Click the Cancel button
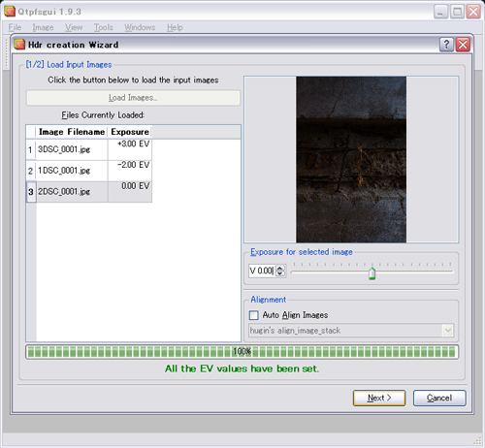Image resolution: width=485 pixels, height=448 pixels. click(x=439, y=398)
